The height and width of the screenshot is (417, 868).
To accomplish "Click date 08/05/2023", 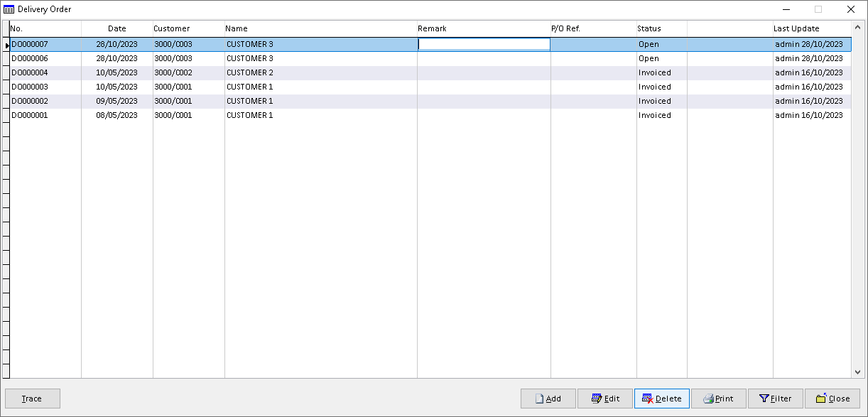I will point(117,115).
